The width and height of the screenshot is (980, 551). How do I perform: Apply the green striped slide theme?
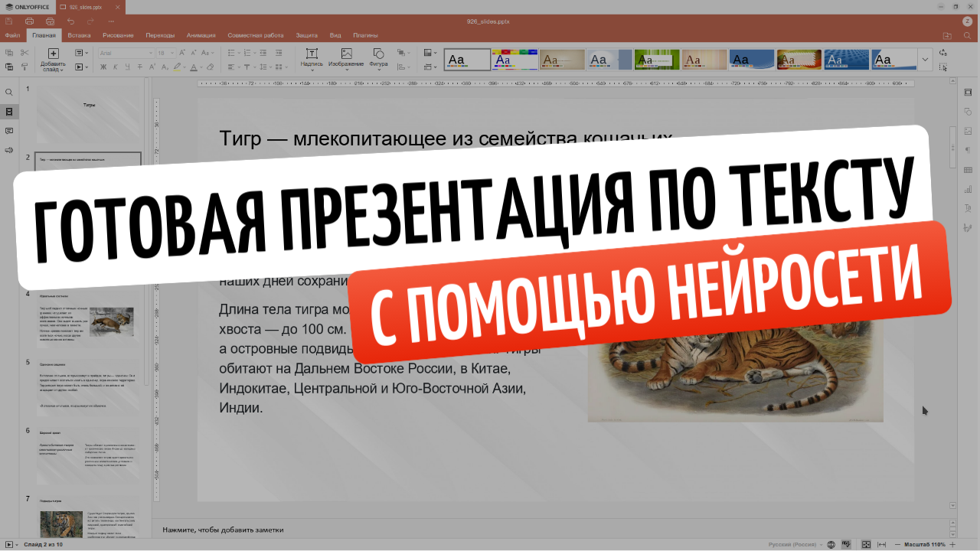[x=657, y=59]
